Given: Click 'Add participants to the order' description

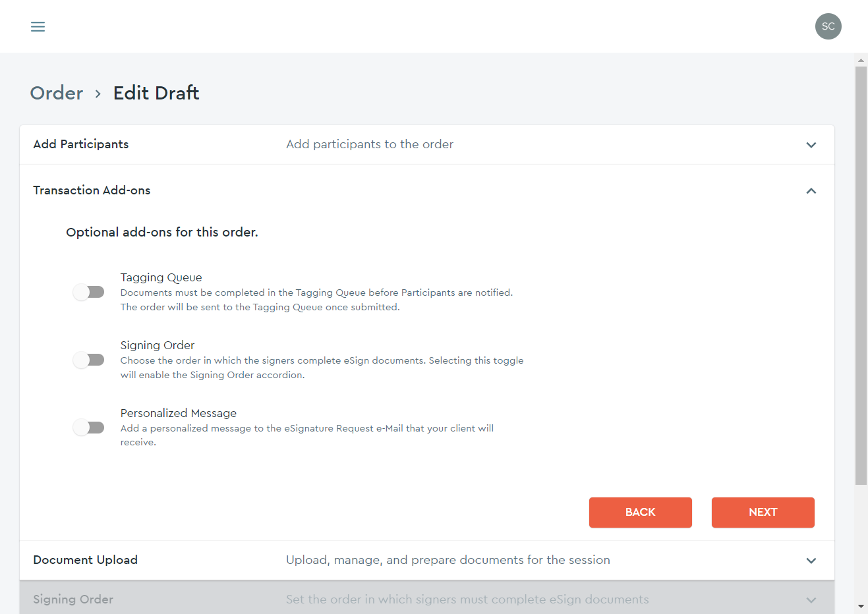Looking at the screenshot, I should (370, 144).
